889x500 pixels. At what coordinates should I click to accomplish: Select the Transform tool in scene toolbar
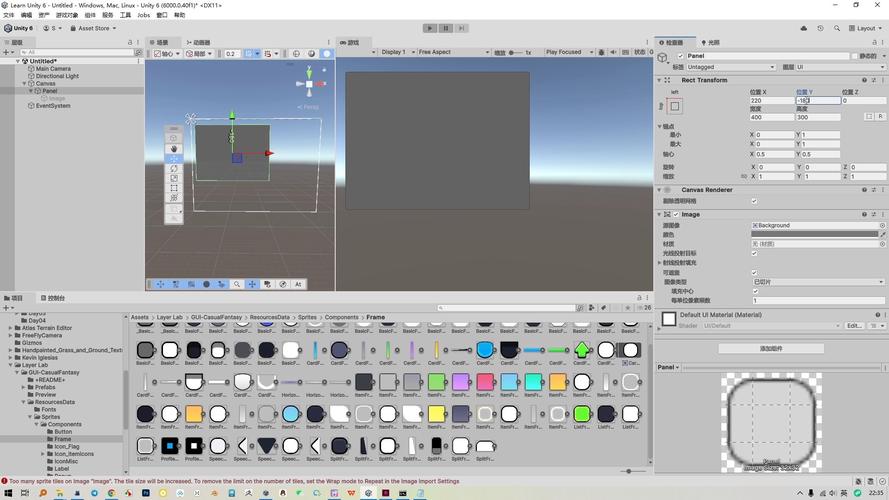(x=174, y=197)
